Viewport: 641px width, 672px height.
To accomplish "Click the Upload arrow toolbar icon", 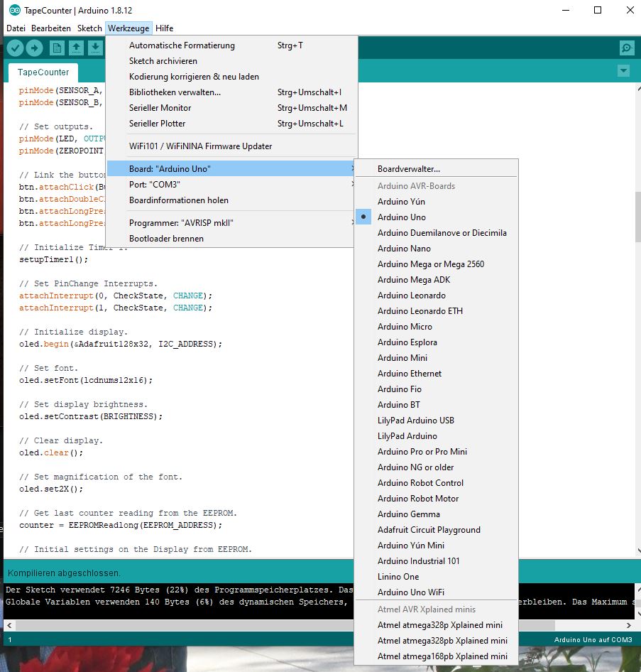I will pyautogui.click(x=34, y=48).
